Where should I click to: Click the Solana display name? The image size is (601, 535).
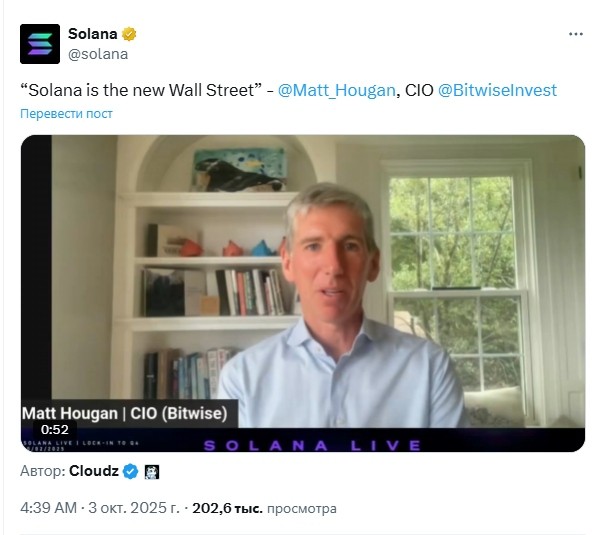tap(92, 34)
